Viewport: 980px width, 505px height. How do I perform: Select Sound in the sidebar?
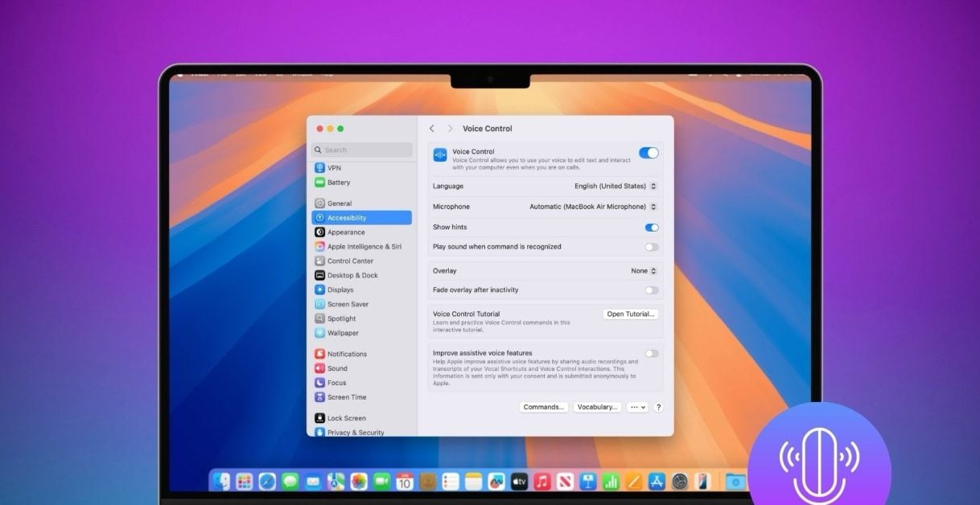(x=361, y=369)
